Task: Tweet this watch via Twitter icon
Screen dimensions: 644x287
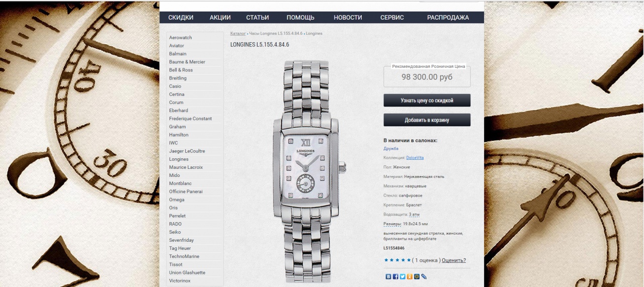Action: (403, 276)
